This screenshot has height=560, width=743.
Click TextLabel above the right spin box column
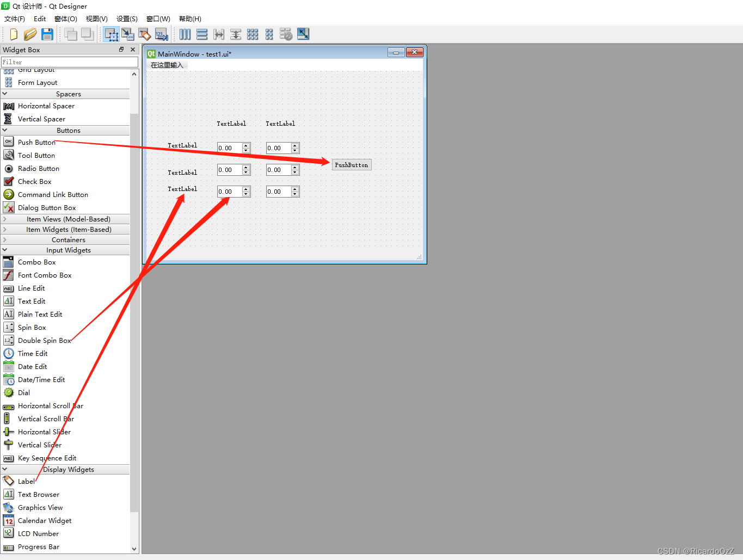[x=280, y=124]
